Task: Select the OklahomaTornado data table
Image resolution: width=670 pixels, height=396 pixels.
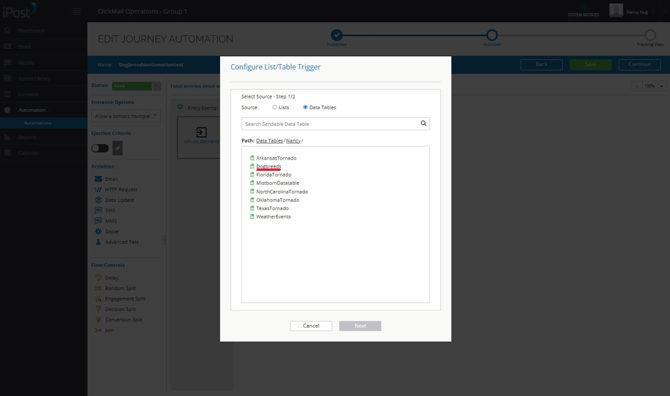Action: (277, 200)
